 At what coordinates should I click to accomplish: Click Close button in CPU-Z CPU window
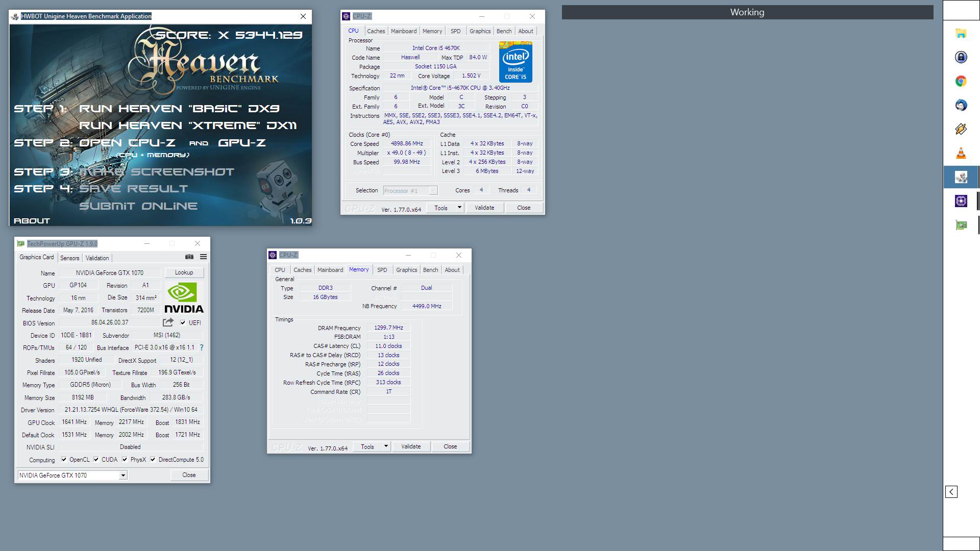pos(524,208)
